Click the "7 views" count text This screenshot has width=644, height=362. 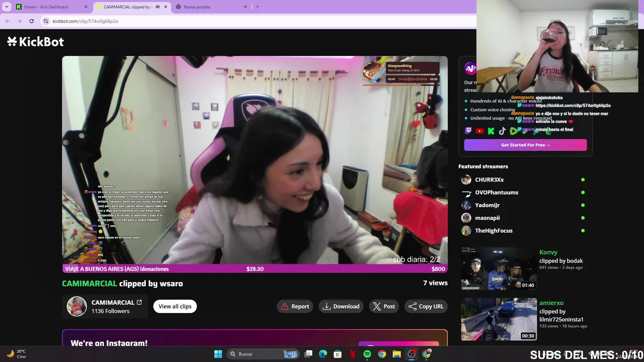coord(435,283)
